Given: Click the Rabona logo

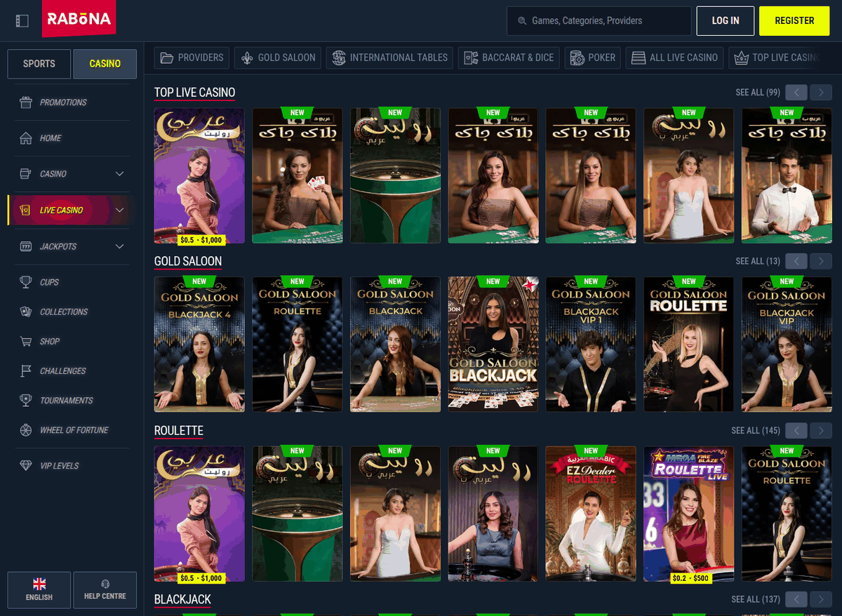Looking at the screenshot, I should [x=79, y=19].
